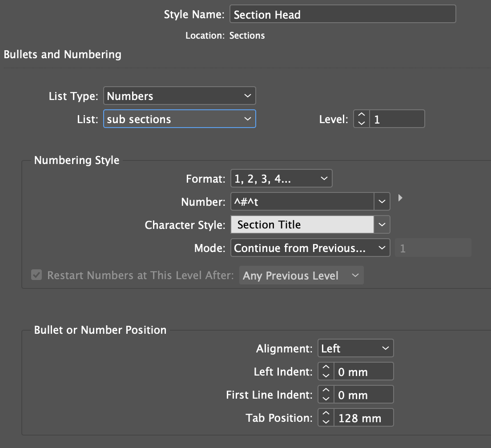Click the First Line Indent stepper arrows
The width and height of the screenshot is (491, 448).
coord(326,395)
